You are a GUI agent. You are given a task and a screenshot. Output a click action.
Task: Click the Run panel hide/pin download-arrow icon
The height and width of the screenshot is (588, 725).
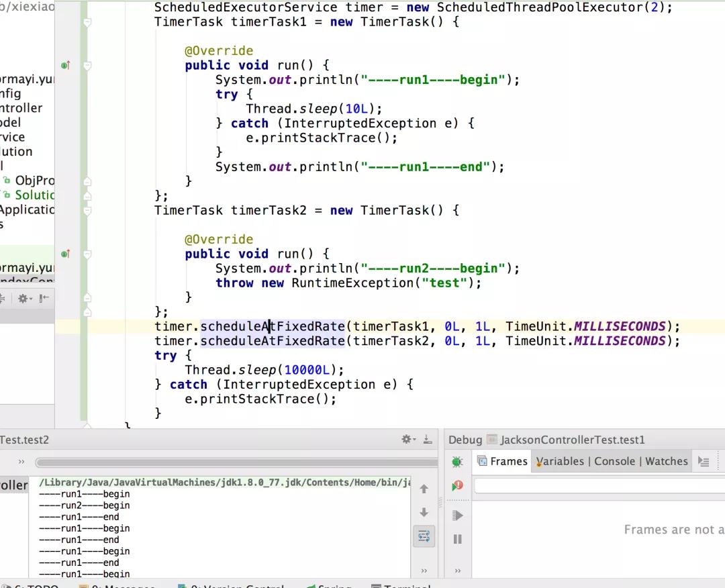click(x=428, y=439)
